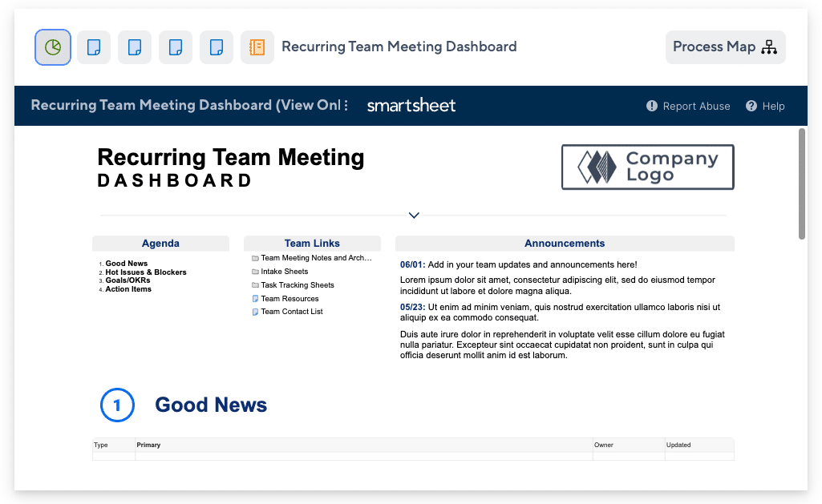Click the Recurring Team Meeting Dashboard toolbar title
822x504 pixels.
399,46
